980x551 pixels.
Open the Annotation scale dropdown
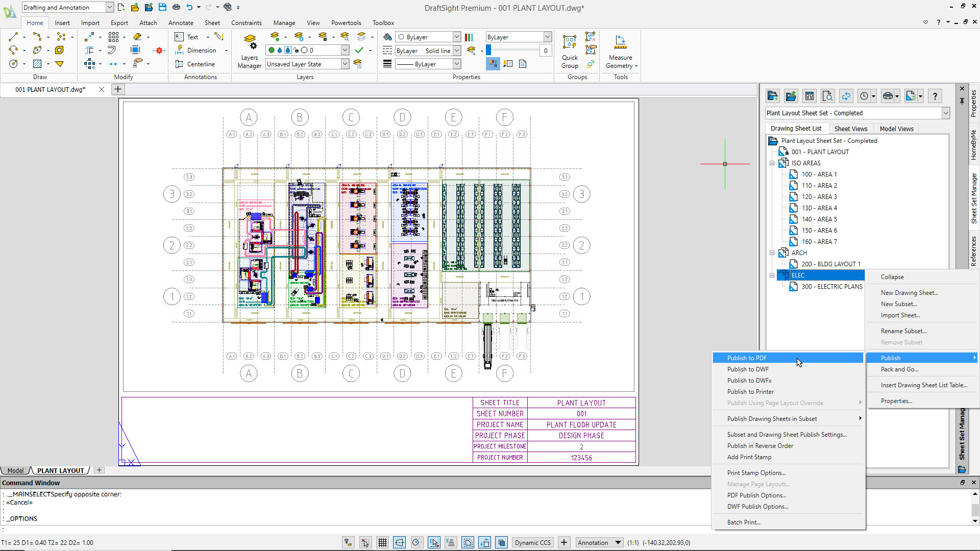(618, 542)
